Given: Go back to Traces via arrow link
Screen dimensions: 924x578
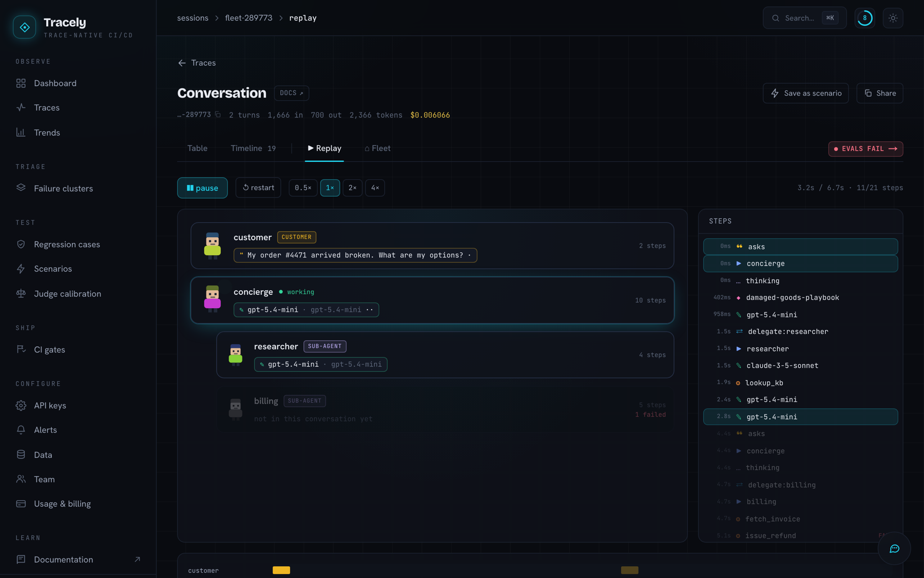Looking at the screenshot, I should pos(197,63).
